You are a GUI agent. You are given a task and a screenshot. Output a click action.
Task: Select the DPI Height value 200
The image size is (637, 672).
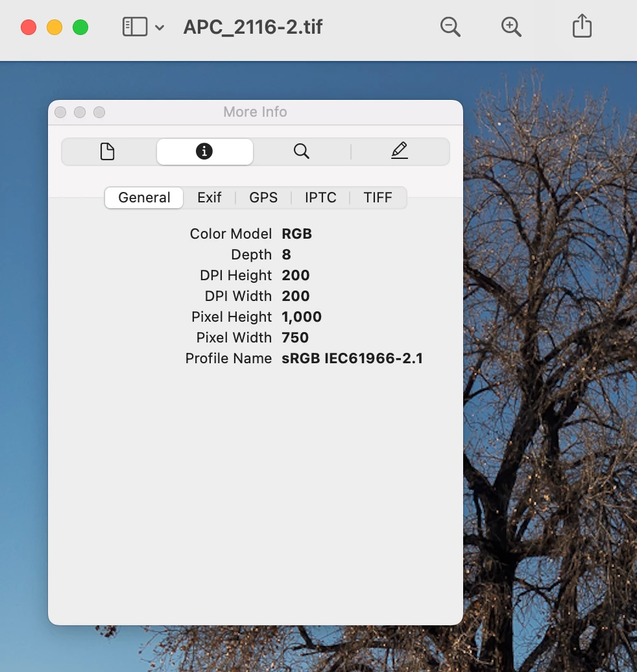(x=295, y=275)
